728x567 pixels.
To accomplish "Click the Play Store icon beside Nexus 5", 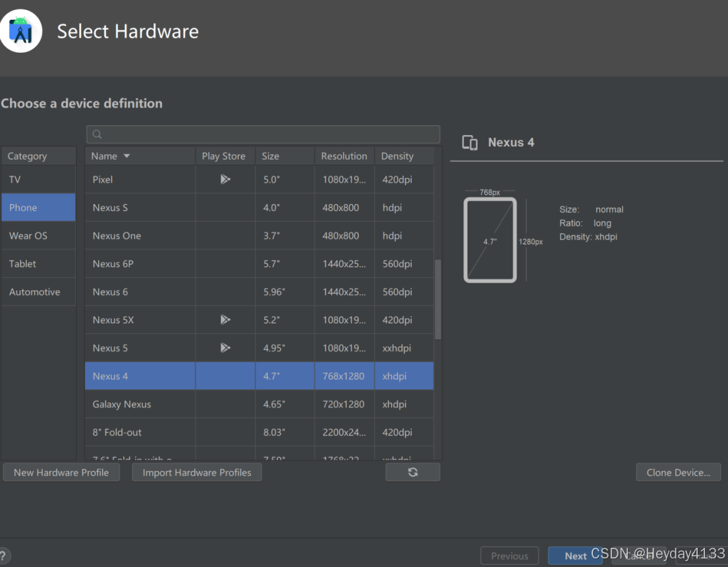I will pos(225,348).
